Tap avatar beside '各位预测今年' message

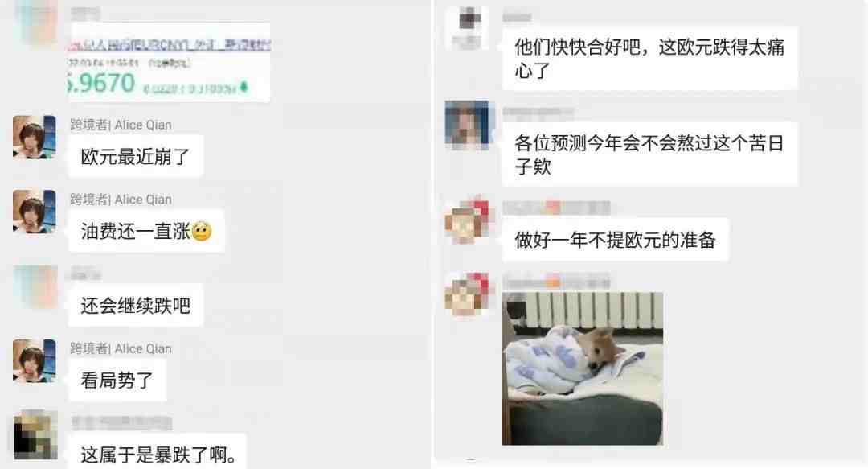tap(467, 125)
